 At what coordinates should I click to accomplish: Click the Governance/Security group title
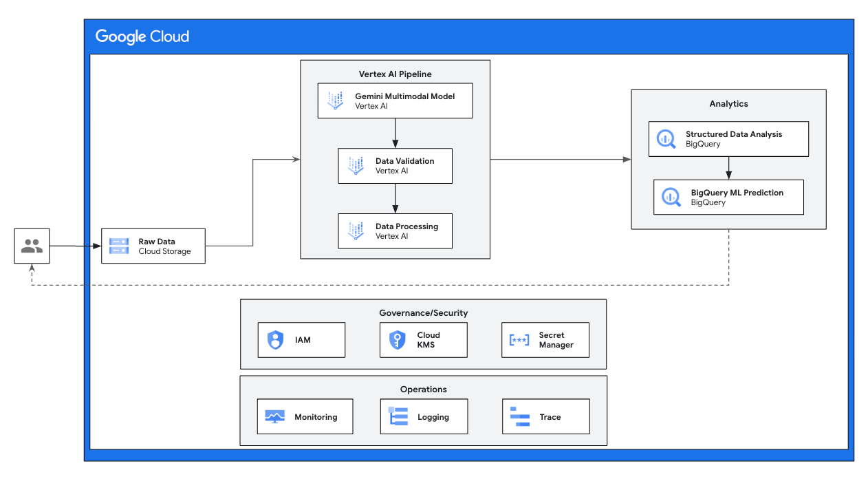coord(424,312)
